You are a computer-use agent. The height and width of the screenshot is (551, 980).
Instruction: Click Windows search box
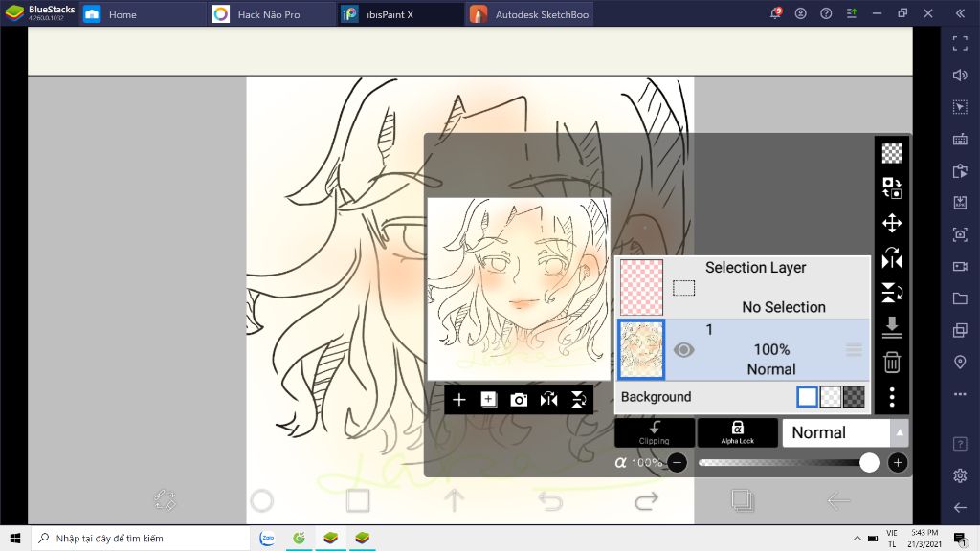[x=140, y=538]
